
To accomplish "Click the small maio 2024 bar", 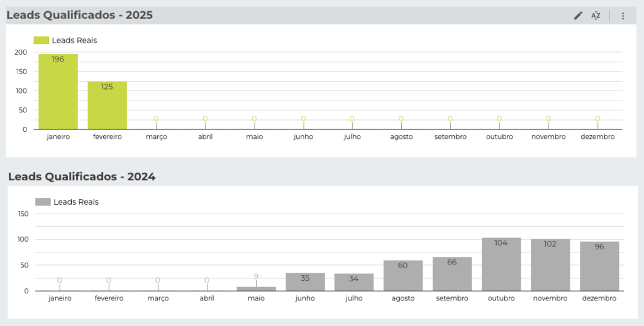I will click(x=256, y=289).
